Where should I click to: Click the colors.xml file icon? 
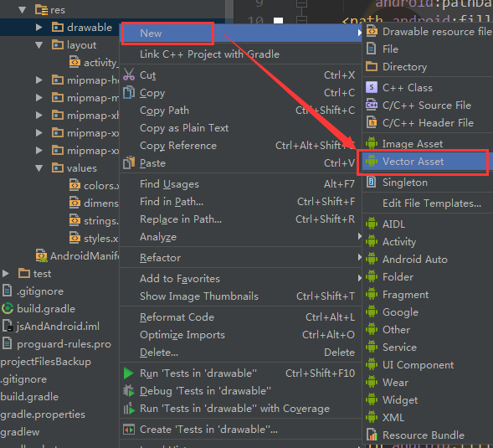[74, 185]
